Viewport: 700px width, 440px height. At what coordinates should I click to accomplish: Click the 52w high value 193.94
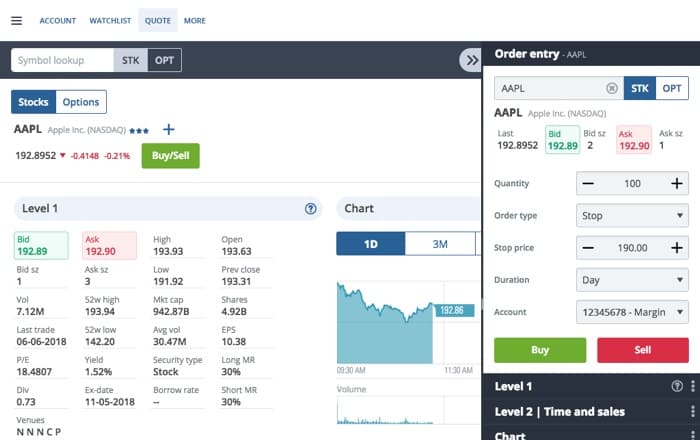tap(100, 311)
